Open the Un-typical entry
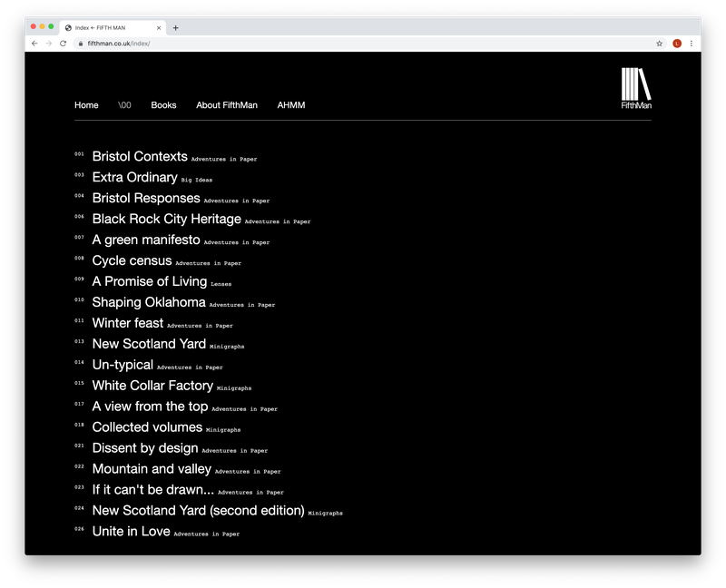 pos(123,365)
